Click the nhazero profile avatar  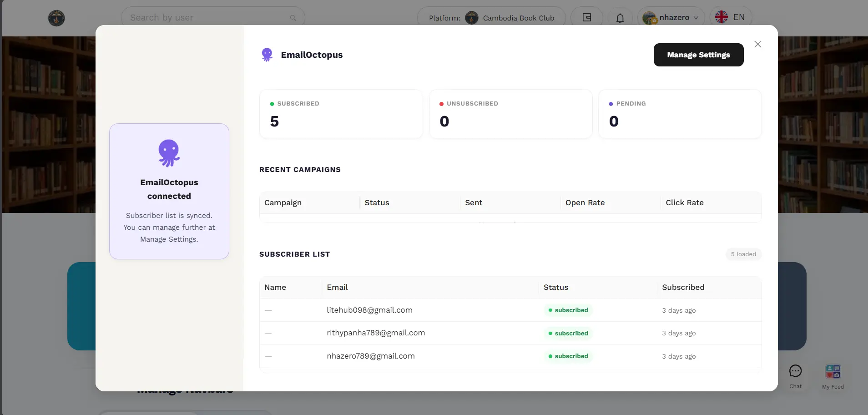click(650, 18)
